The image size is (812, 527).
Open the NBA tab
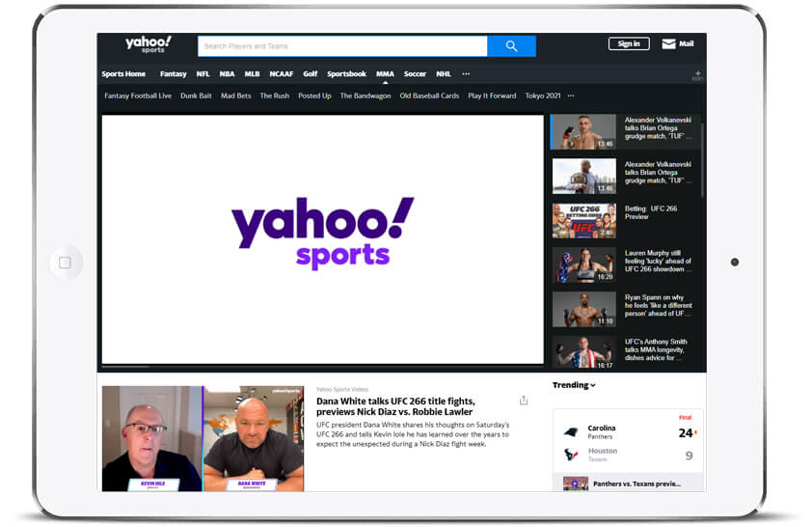click(227, 74)
